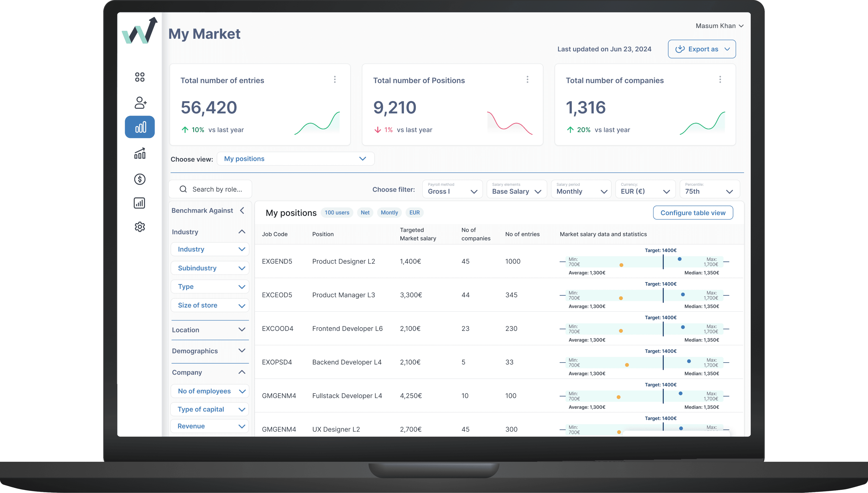The image size is (868, 493).
Task: Toggle the Montly filter chip
Action: point(389,213)
